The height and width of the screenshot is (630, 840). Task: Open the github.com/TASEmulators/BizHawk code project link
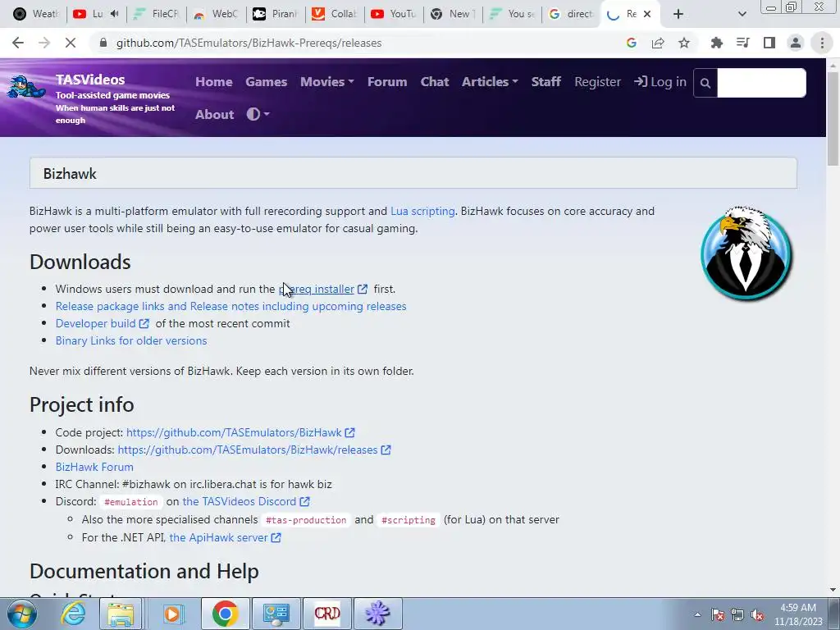pyautogui.click(x=240, y=432)
